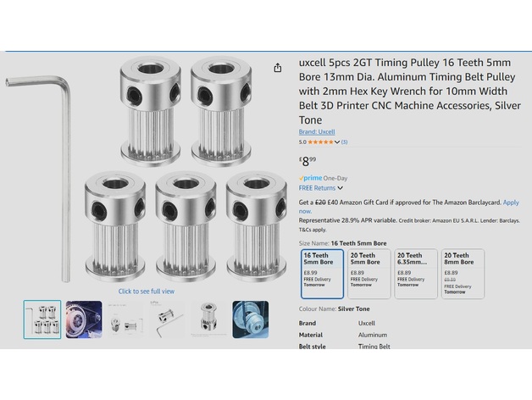The image size is (532, 400).
Task: Choose the 16 Teeth 5mm Bore size
Action: coord(322,274)
